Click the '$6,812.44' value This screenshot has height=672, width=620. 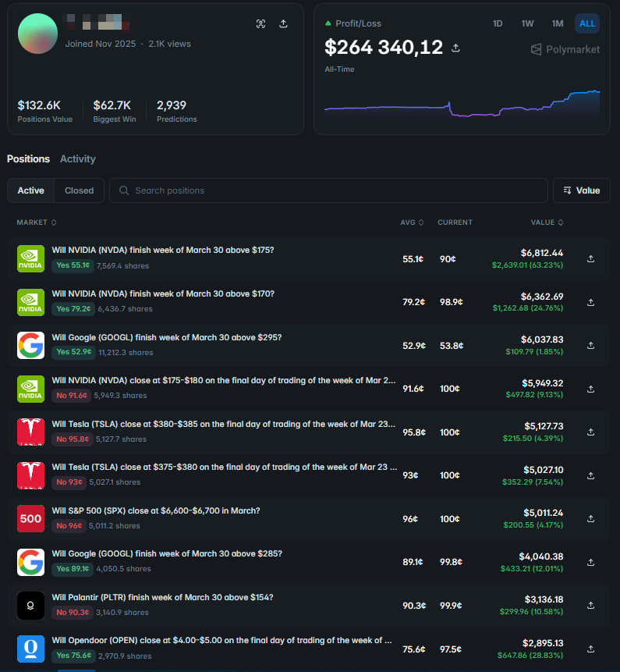click(542, 253)
